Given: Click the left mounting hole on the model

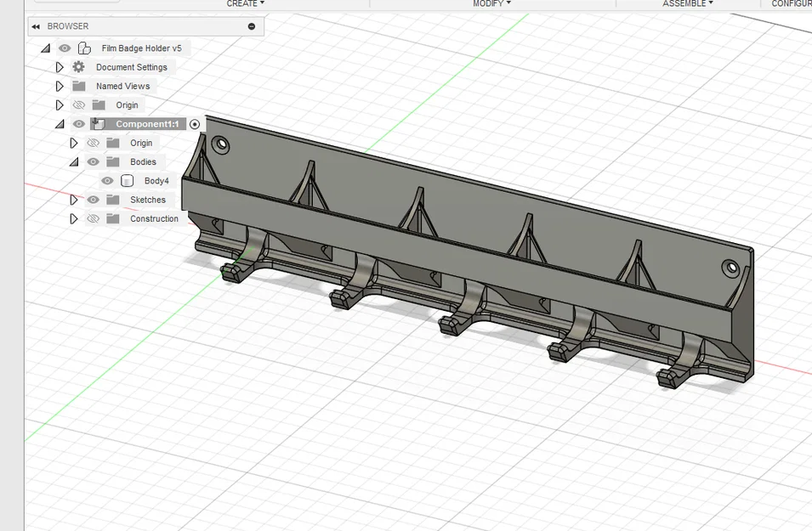Looking at the screenshot, I should [221, 144].
